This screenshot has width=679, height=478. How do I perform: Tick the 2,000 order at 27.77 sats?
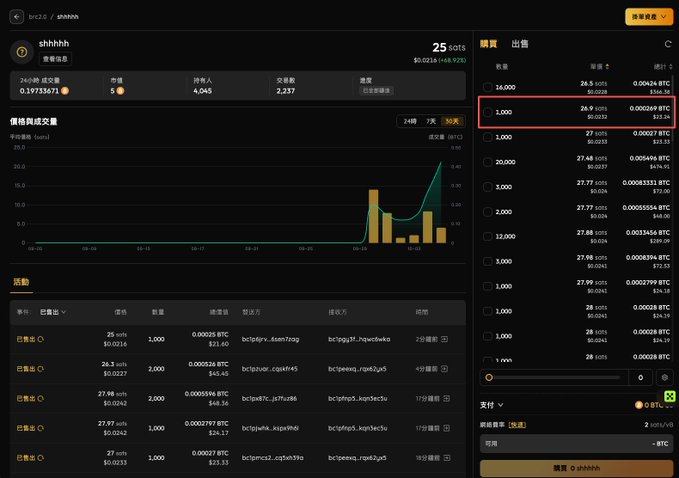click(488, 212)
